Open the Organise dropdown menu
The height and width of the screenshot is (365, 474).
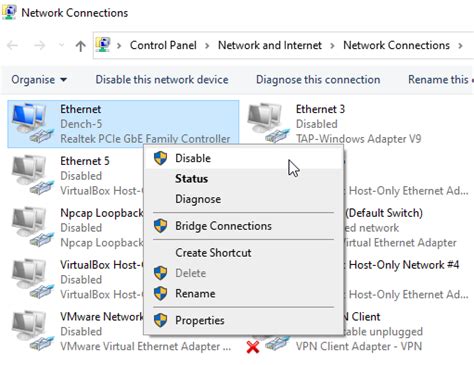tap(39, 80)
